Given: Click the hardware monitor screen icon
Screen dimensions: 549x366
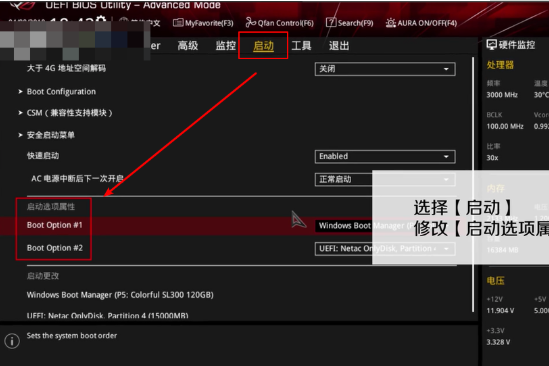Looking at the screenshot, I should pos(491,44).
